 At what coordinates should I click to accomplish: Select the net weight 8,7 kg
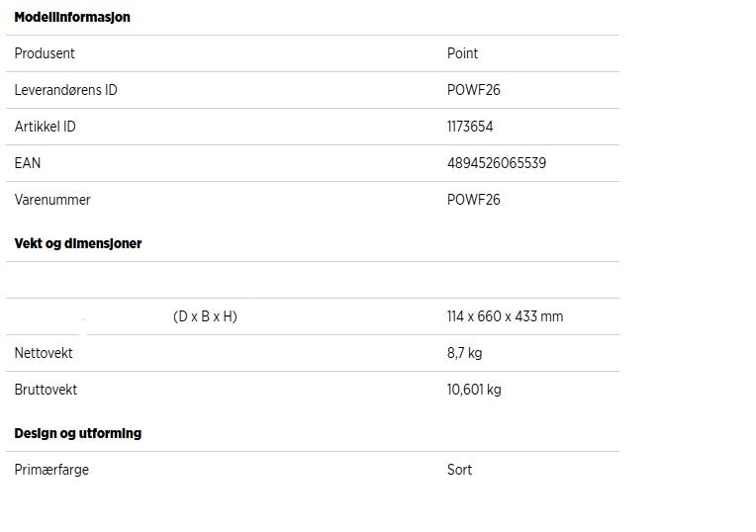(x=464, y=353)
